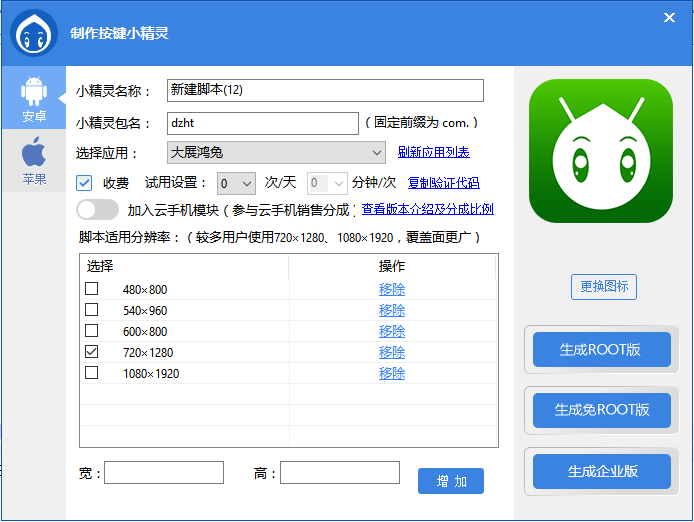Click the 更换图标 button

coord(604,287)
